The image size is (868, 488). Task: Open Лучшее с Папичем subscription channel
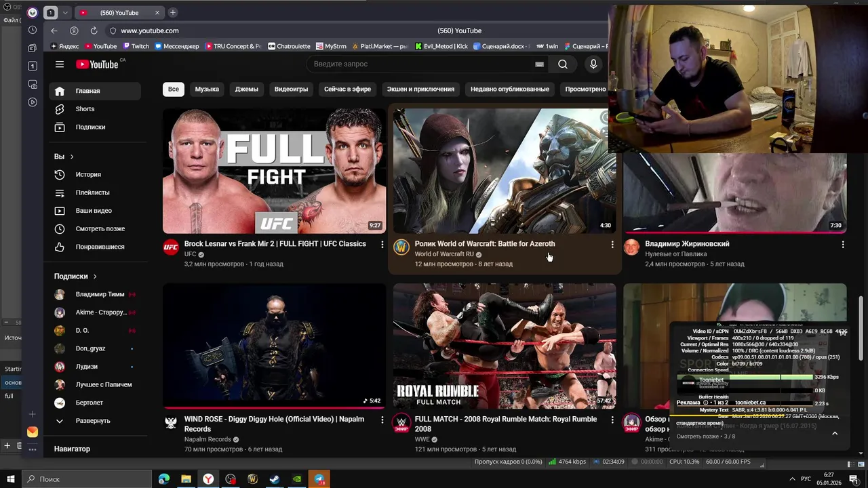pos(95,385)
